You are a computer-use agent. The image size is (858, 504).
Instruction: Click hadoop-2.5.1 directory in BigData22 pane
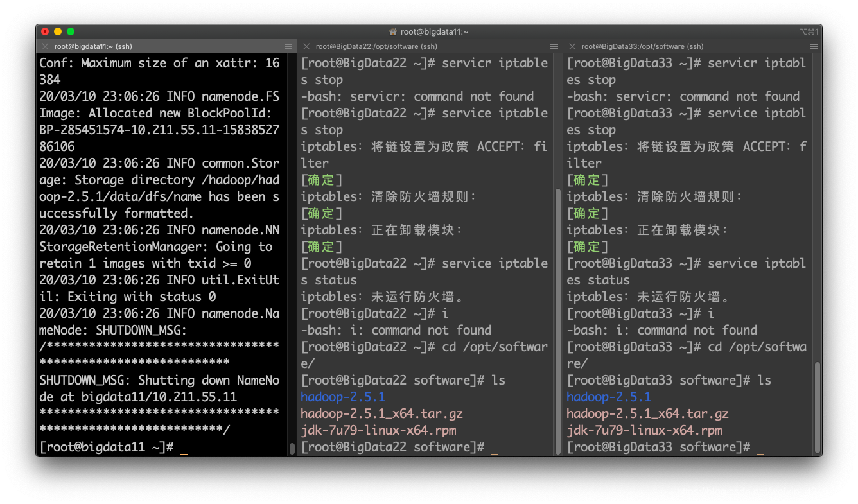[x=343, y=397]
